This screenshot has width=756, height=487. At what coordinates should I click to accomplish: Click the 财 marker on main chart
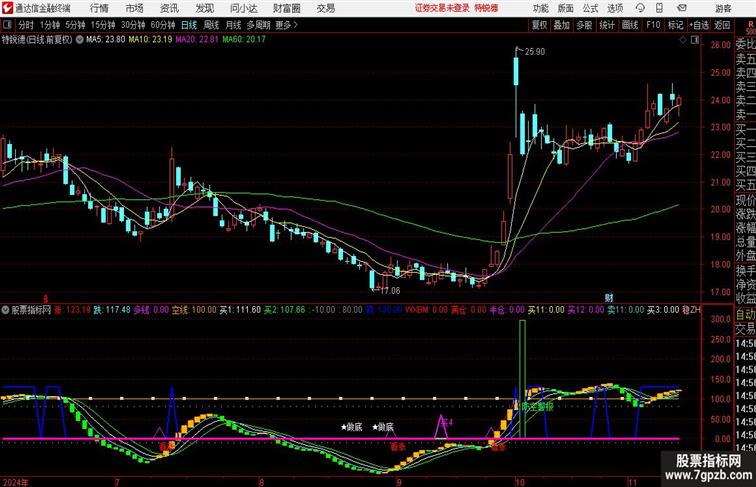[609, 298]
